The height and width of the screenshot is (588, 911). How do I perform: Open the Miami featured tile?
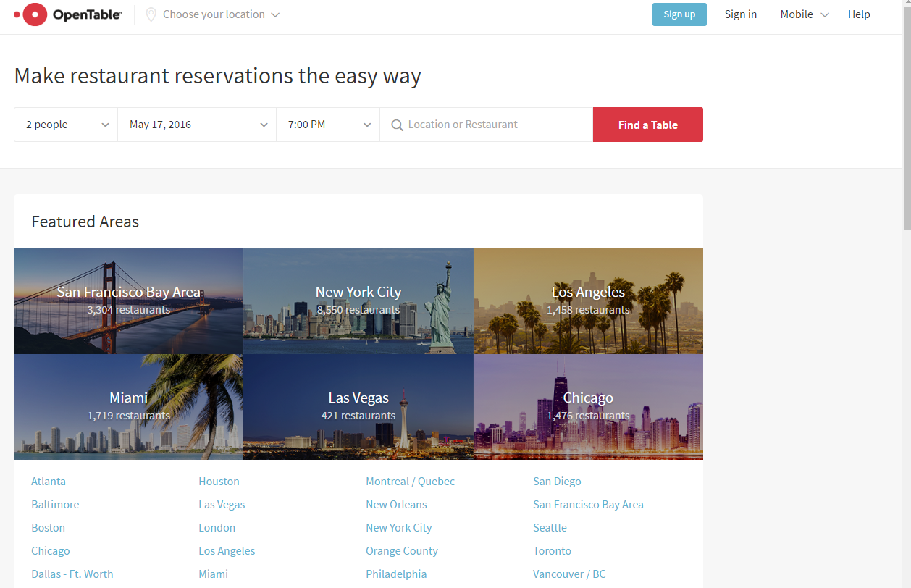click(128, 407)
